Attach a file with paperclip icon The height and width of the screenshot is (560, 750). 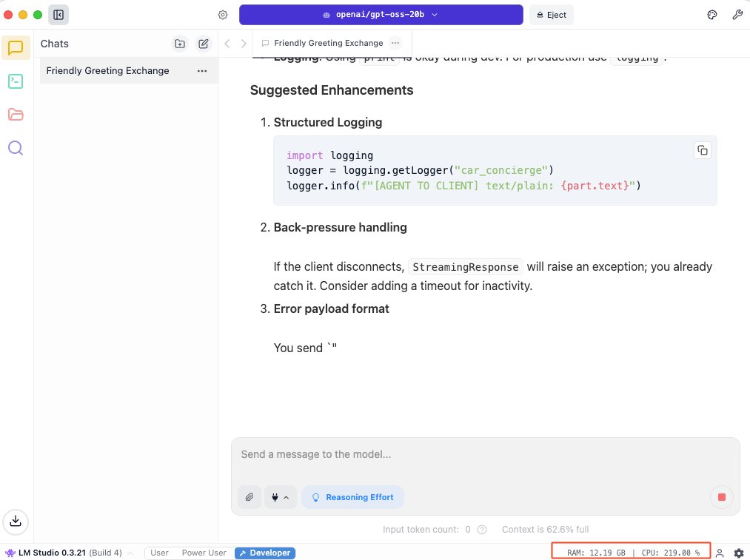click(x=250, y=497)
